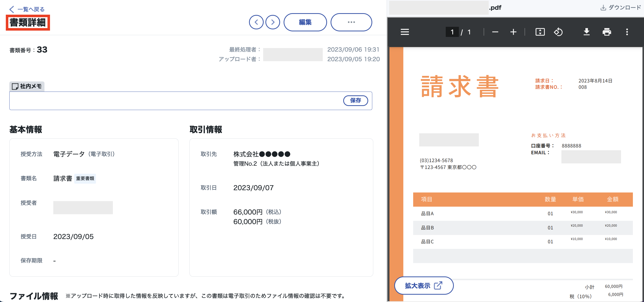Click the ファイル情報 section heading
Screen dimensions: 644x302
(x=34, y=296)
